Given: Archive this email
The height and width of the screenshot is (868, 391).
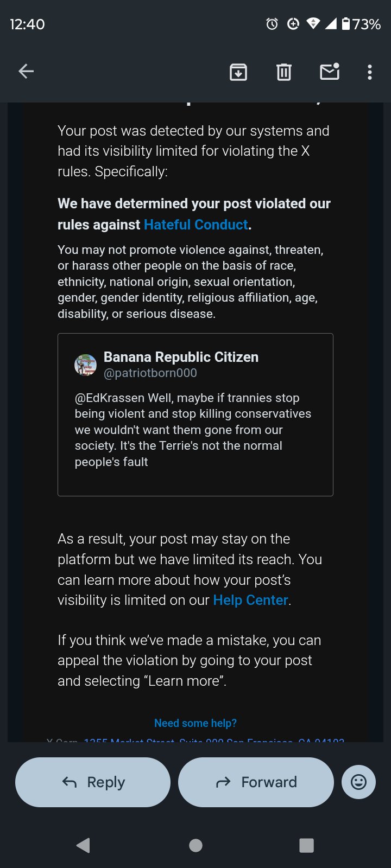Looking at the screenshot, I should 238,72.
